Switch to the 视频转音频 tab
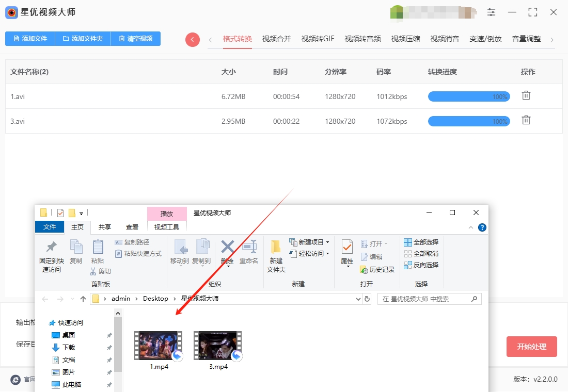568x392 pixels. [362, 39]
